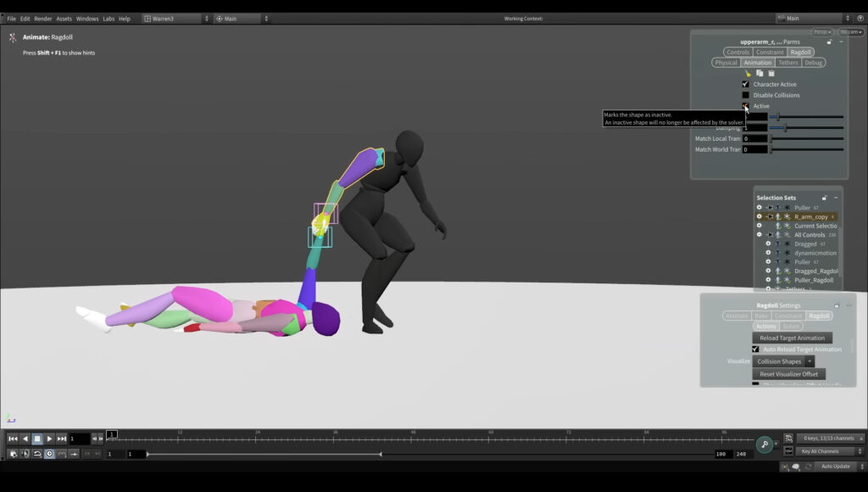Click the key icon to set keyframe

(765, 444)
